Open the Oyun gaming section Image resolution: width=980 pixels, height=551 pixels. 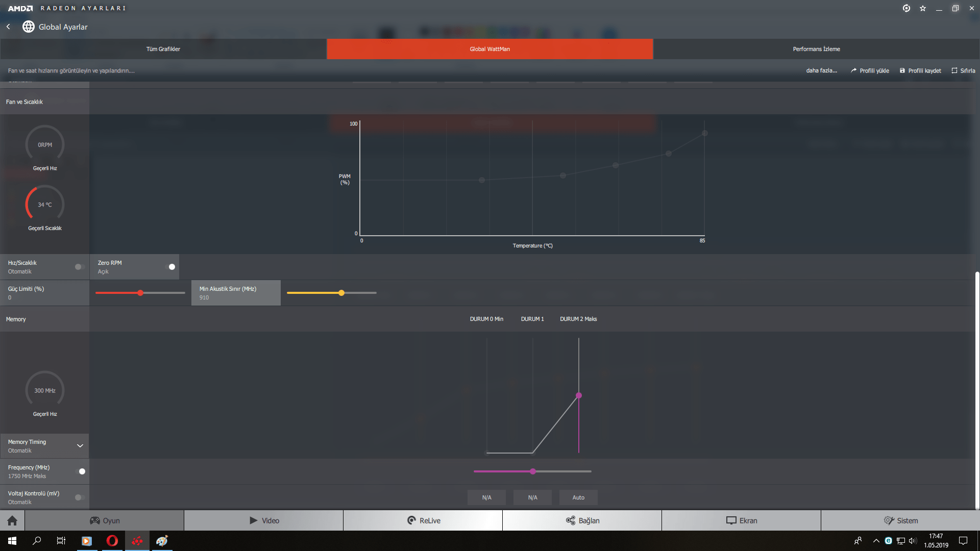tap(105, 520)
